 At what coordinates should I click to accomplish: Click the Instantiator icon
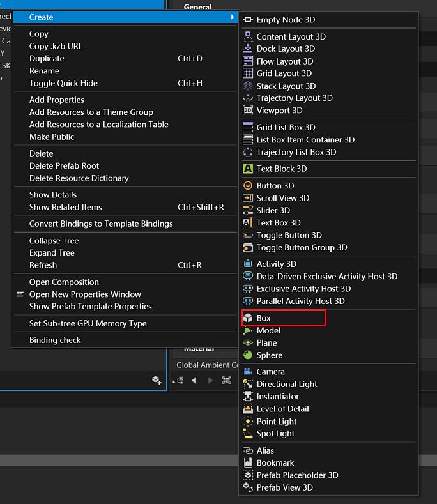click(248, 396)
